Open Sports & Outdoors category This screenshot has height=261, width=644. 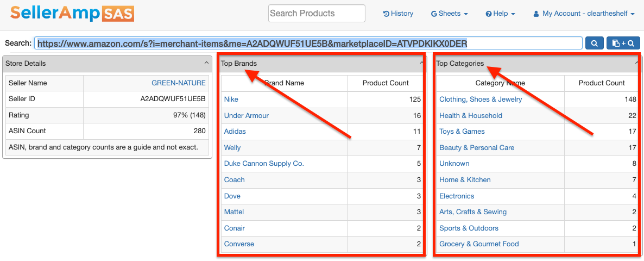coord(469,228)
